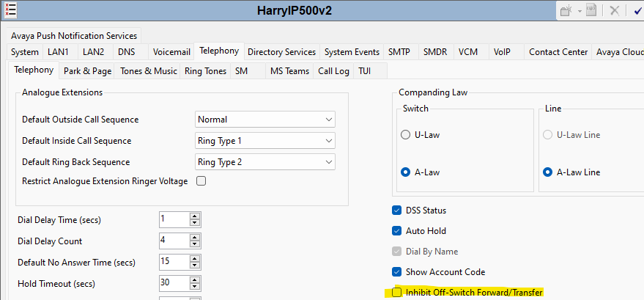Click the Hold Timeout (secs) label
The height and width of the screenshot is (300, 644).
pyautogui.click(x=56, y=284)
